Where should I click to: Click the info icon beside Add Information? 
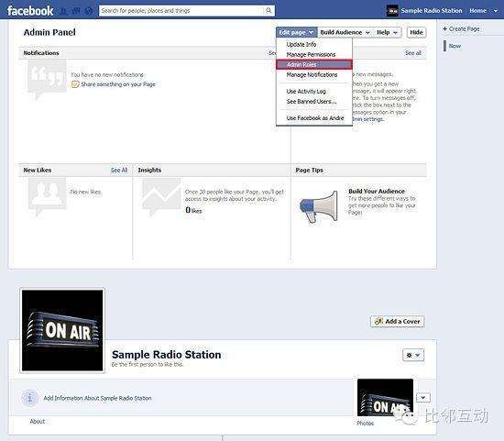tap(30, 398)
